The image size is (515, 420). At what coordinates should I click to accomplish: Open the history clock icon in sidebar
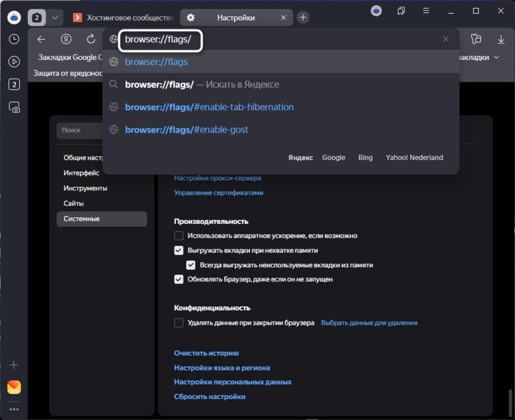(14, 39)
